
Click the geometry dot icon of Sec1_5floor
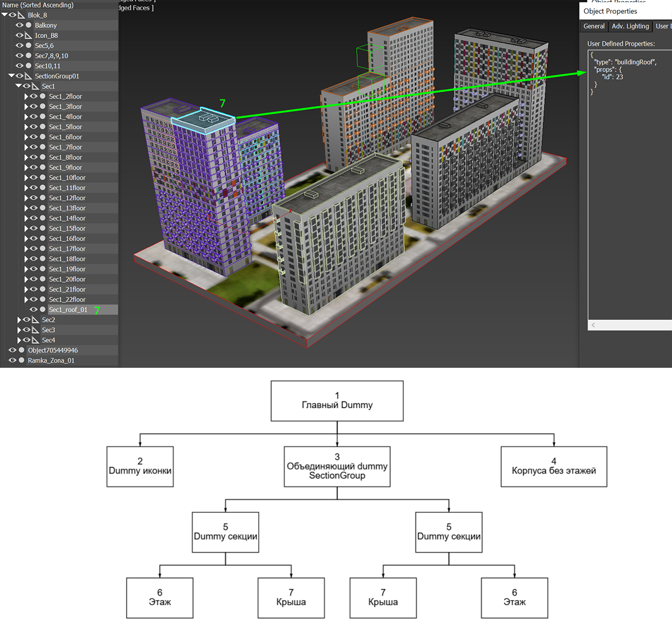[43, 127]
